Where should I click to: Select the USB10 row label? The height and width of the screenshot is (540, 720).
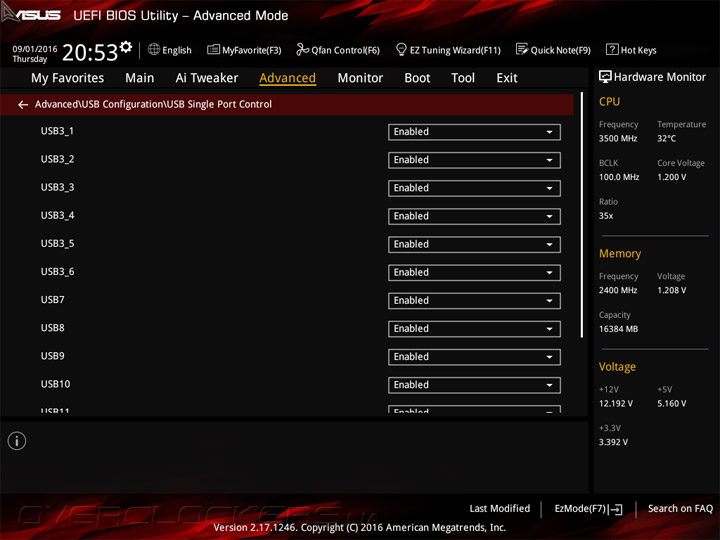point(55,384)
